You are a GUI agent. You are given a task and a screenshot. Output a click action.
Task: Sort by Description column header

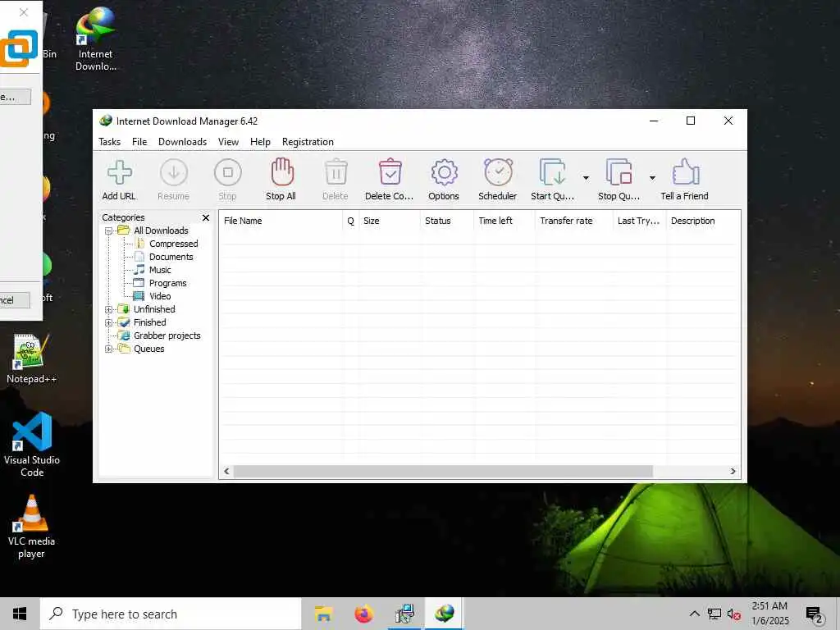[x=703, y=221]
